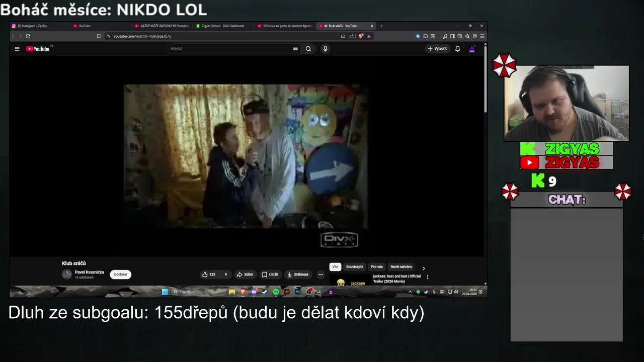
Task: Select the Vše filter chip
Action: click(x=335, y=267)
